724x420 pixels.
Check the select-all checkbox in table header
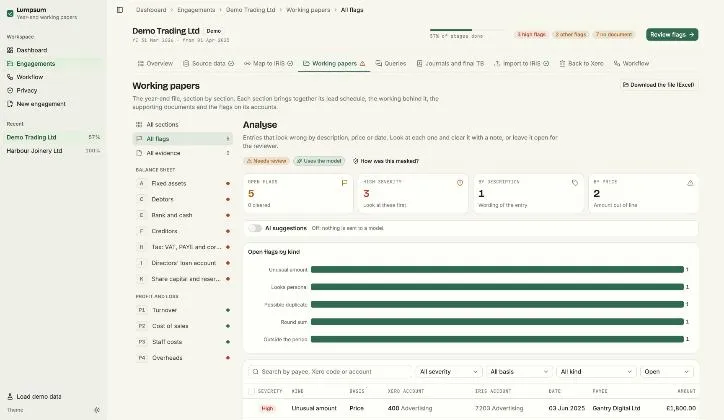[251, 391]
